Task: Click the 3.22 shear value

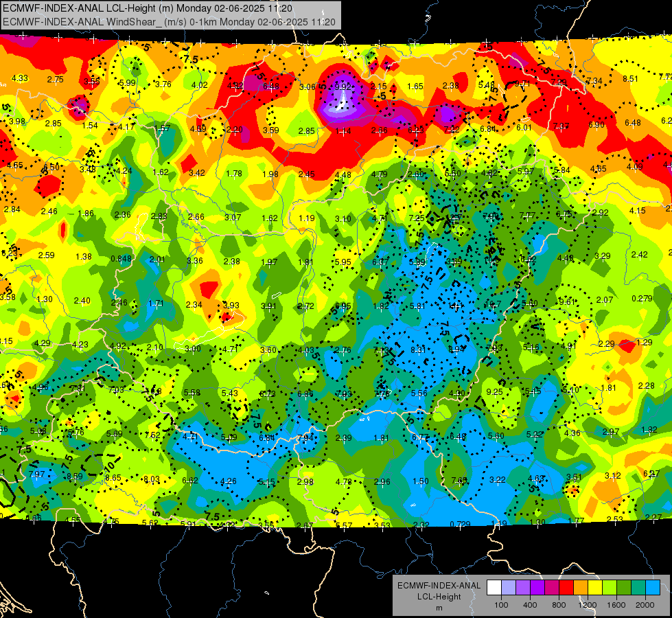Action: click(x=498, y=479)
